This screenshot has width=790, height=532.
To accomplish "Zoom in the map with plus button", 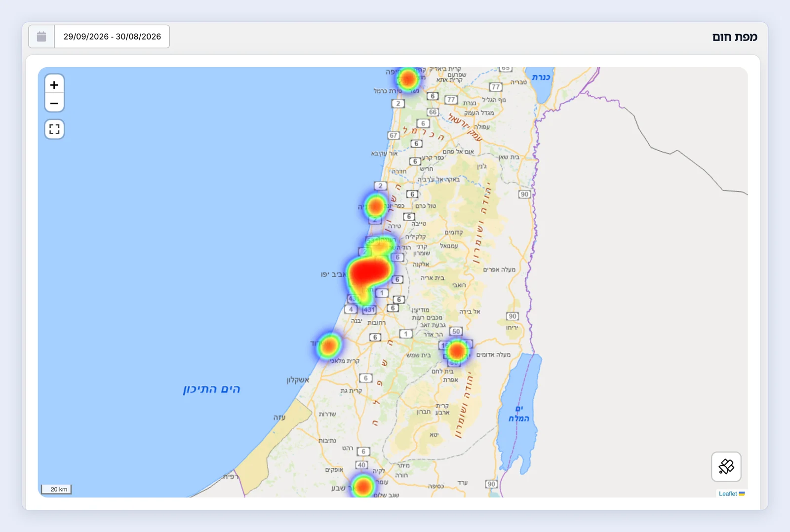I will [x=54, y=84].
